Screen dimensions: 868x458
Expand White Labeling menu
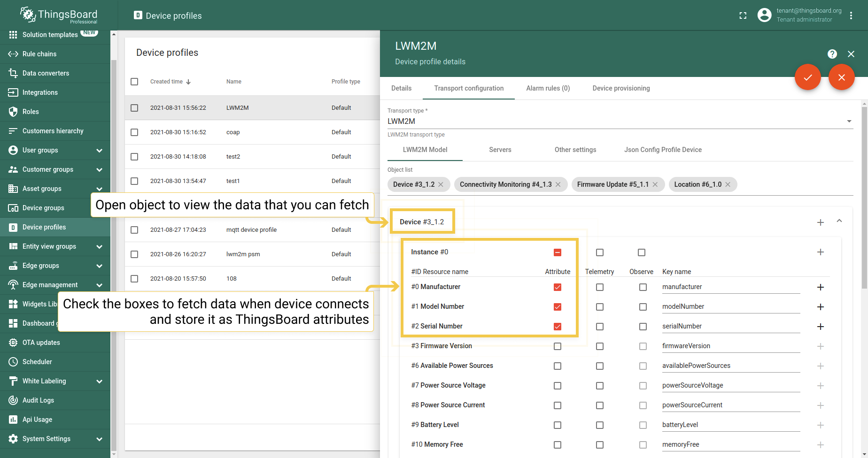pos(99,382)
